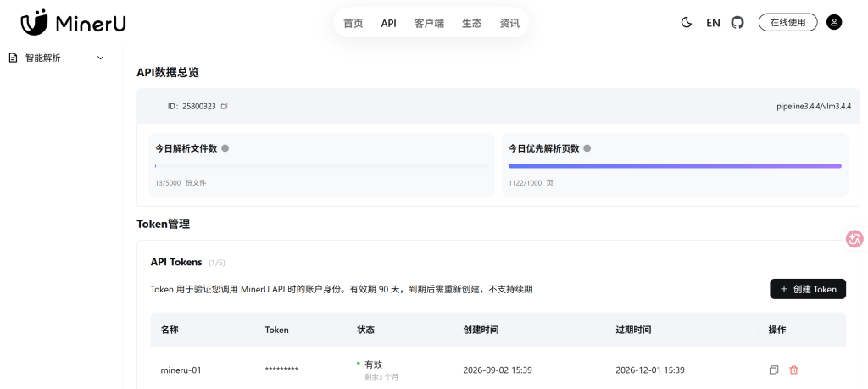The height and width of the screenshot is (389, 868).
Task: Click the floating translate icon
Action: pos(854,239)
